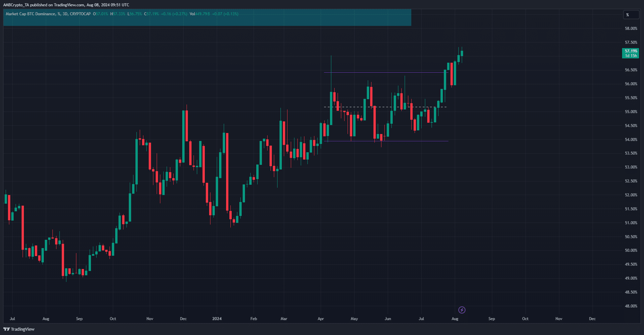Click the 51.50% price axis label
The image size is (644, 335).
pyautogui.click(x=631, y=209)
